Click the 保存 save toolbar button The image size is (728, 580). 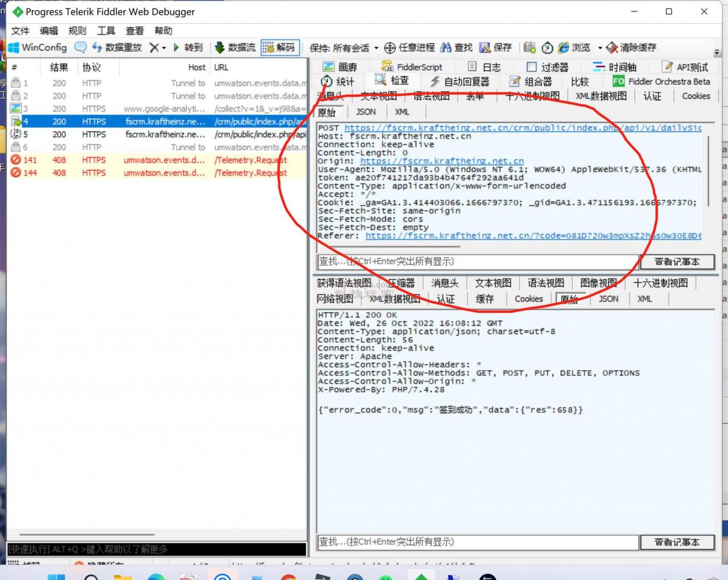point(495,47)
